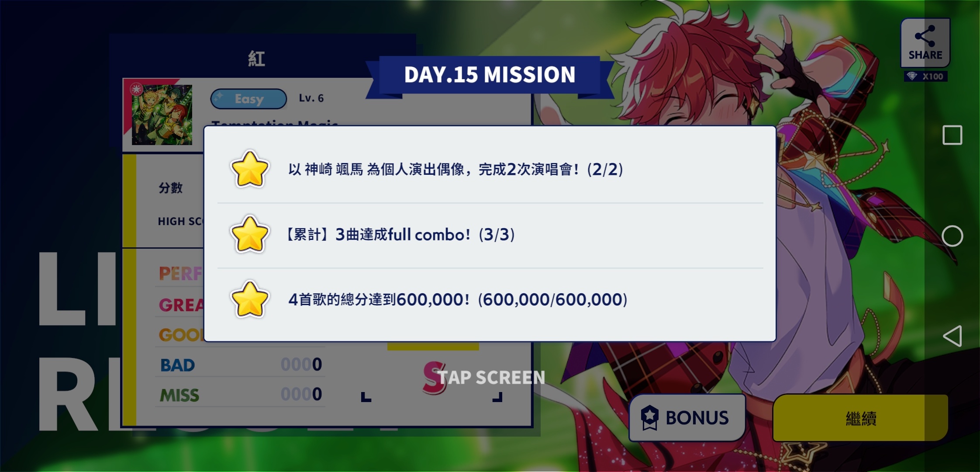980x472 pixels.
Task: Click the star beside full combo mission
Action: [x=249, y=235]
